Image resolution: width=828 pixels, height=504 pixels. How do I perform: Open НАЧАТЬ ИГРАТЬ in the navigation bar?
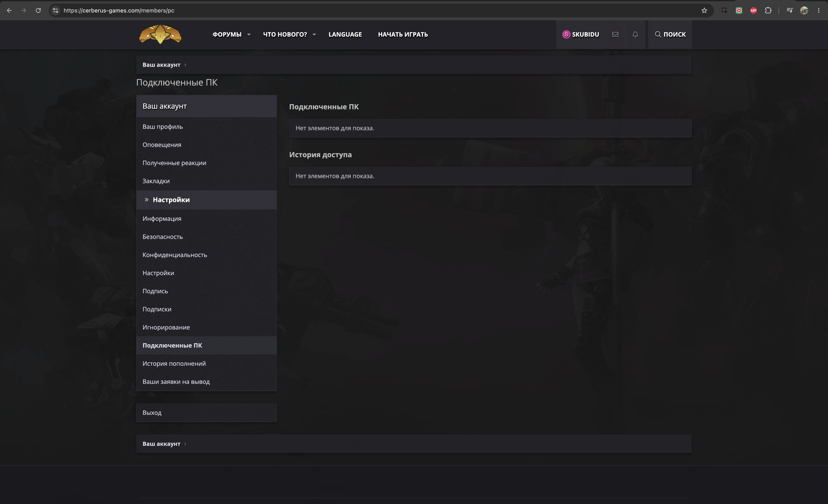click(x=403, y=34)
